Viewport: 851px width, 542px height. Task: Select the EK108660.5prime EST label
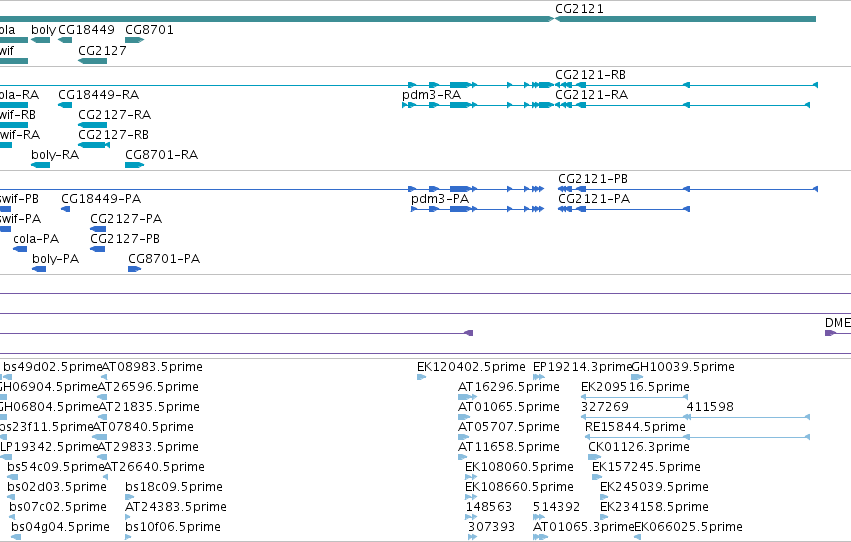[x=519, y=488]
